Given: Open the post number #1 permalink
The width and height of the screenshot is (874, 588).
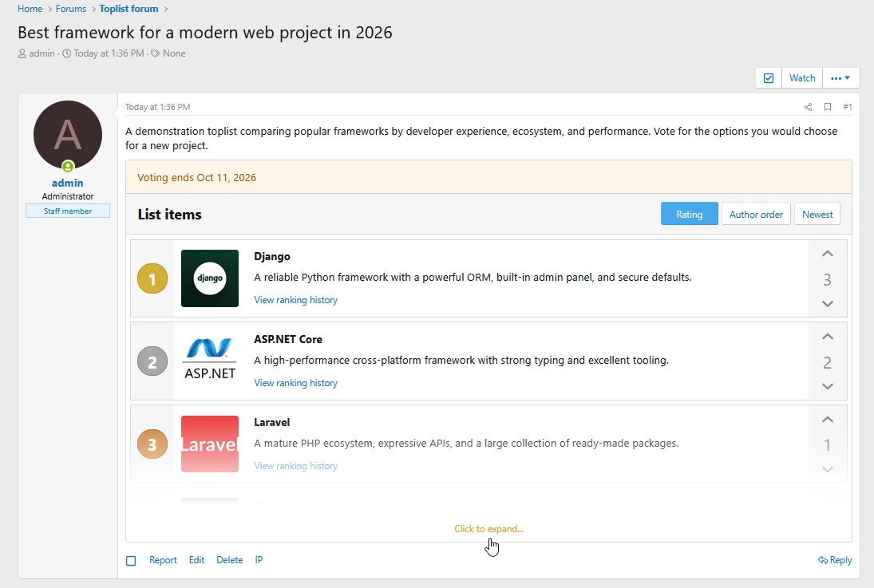Looking at the screenshot, I should coord(847,107).
